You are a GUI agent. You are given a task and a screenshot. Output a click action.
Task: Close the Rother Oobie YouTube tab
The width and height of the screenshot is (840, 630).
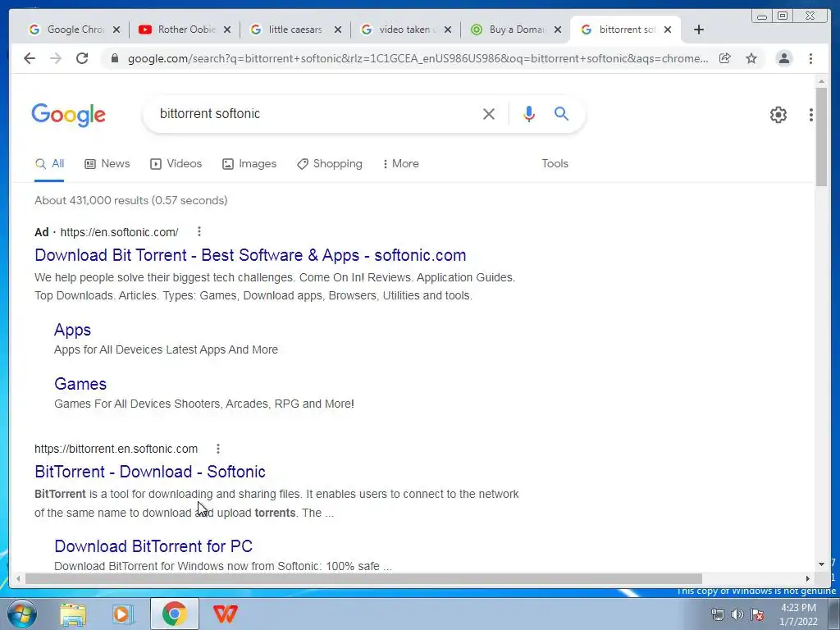click(x=227, y=30)
